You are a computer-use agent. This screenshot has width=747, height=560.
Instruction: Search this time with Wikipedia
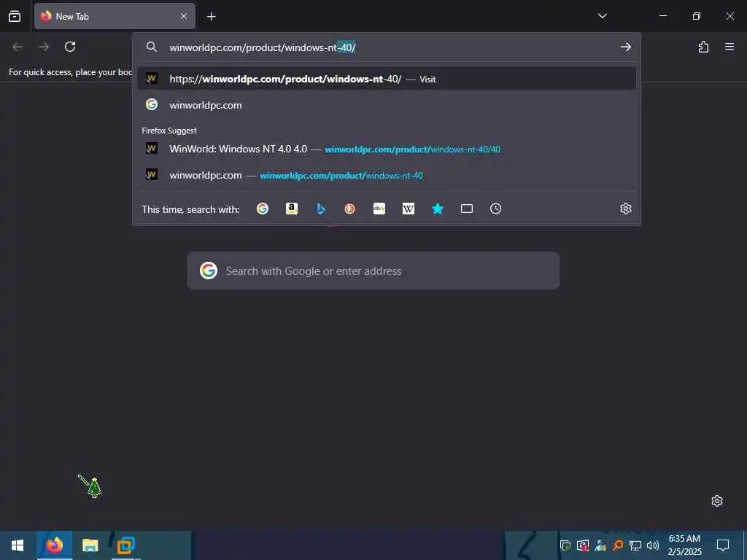click(409, 209)
